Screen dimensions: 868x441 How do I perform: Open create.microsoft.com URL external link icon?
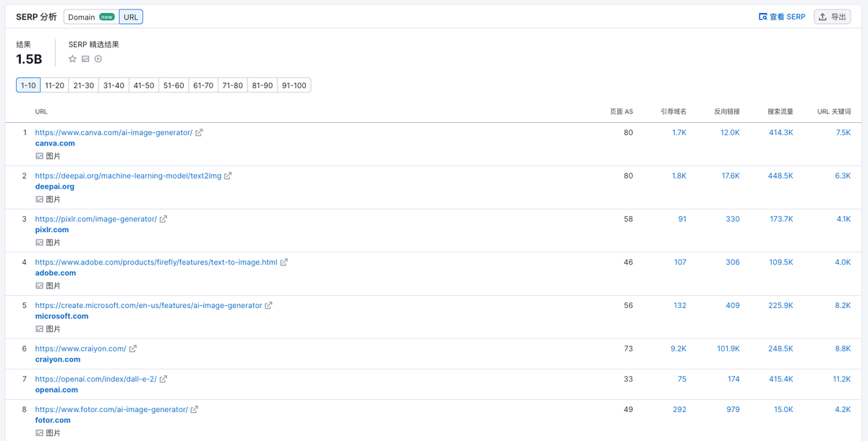(x=268, y=306)
